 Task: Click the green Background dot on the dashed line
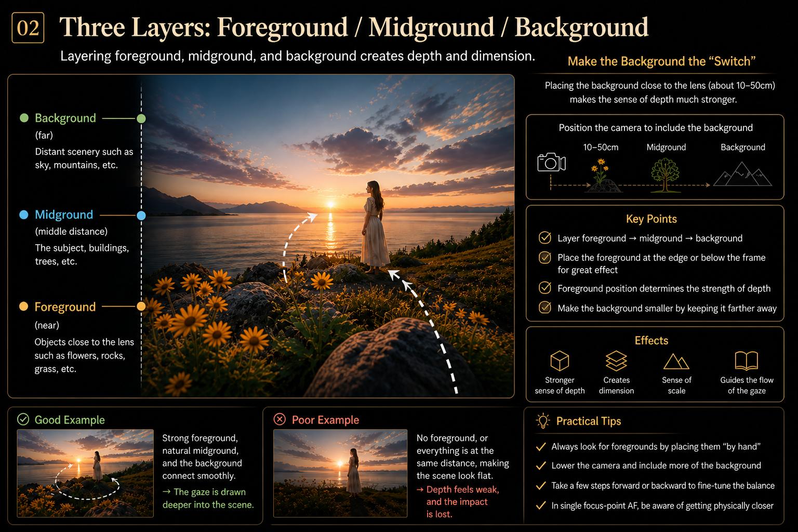tap(141, 118)
